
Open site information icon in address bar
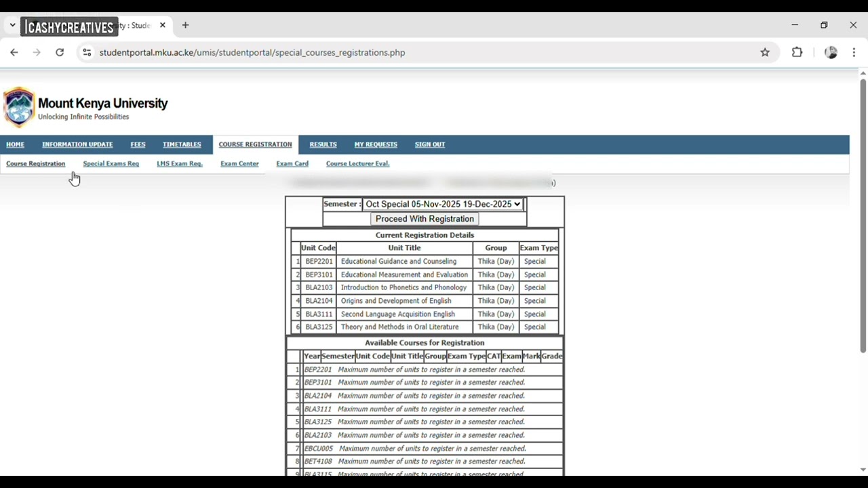tap(87, 52)
